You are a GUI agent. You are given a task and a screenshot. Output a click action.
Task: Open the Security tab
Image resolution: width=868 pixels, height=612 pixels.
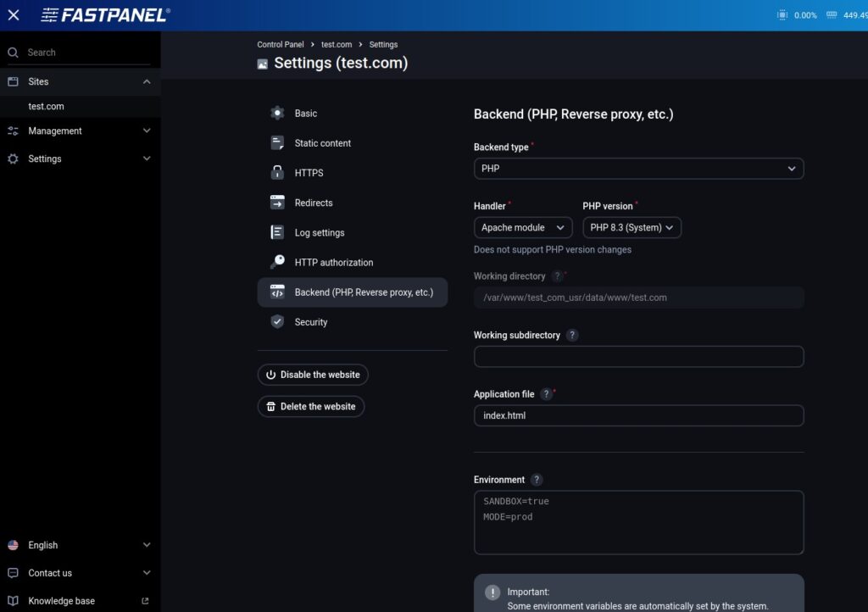[x=352, y=322]
